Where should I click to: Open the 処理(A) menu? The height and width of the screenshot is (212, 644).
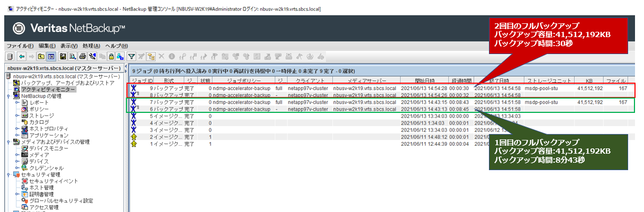[91, 46]
